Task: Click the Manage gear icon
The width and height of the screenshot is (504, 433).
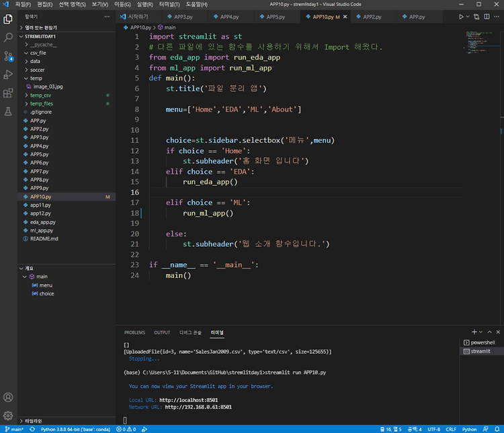Action: (8, 415)
